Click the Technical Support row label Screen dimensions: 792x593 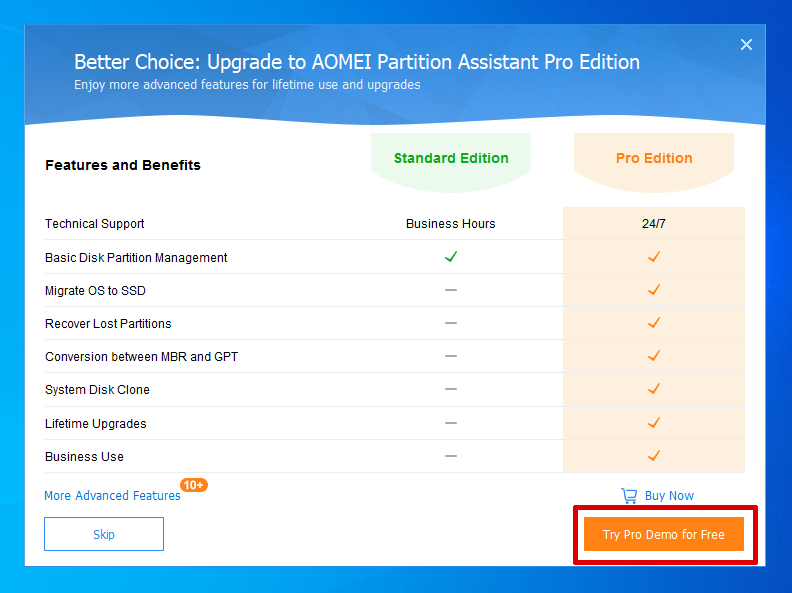click(94, 224)
